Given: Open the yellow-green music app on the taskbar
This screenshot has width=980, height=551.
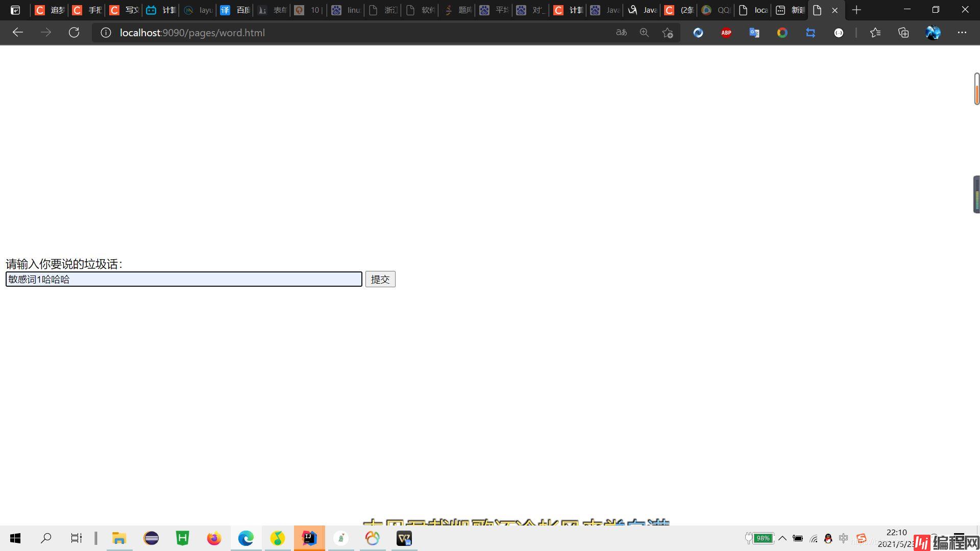Looking at the screenshot, I should [278, 538].
